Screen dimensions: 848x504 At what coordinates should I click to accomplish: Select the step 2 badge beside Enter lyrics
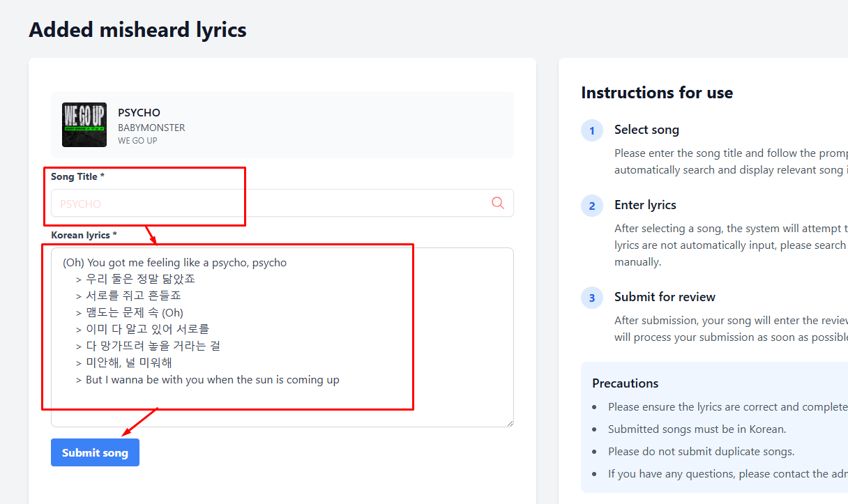(x=591, y=206)
